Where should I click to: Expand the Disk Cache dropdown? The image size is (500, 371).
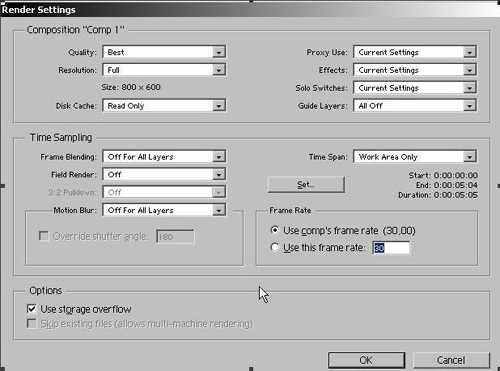coord(164,106)
